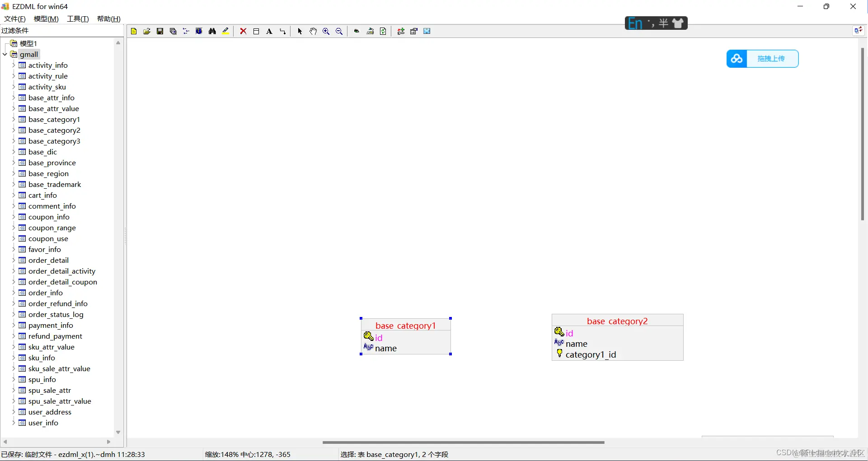The width and height of the screenshot is (868, 461).
Task: Click the highlighter color toolbar icon
Action: click(225, 31)
